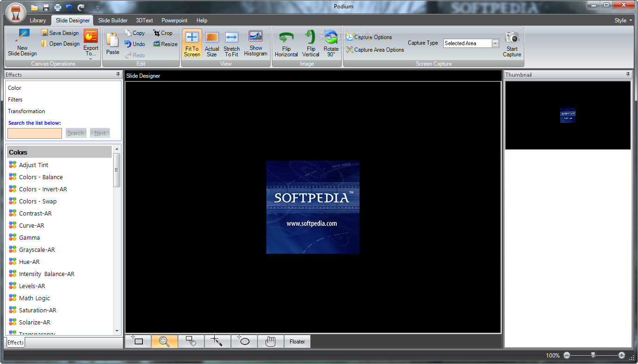Click the Paste clipboard button
This screenshot has width=638, height=364.
tap(113, 44)
